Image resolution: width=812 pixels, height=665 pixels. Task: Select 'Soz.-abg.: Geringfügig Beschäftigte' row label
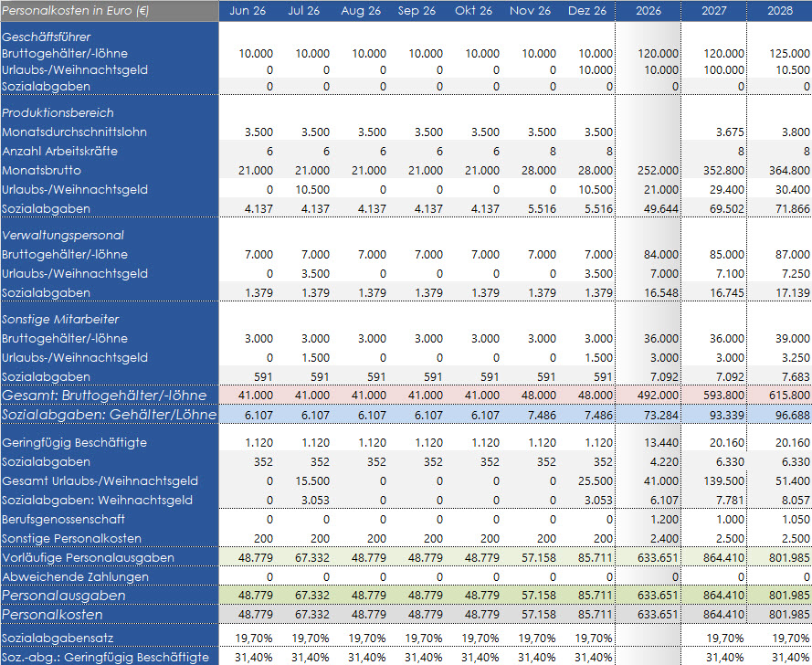pos(105,657)
